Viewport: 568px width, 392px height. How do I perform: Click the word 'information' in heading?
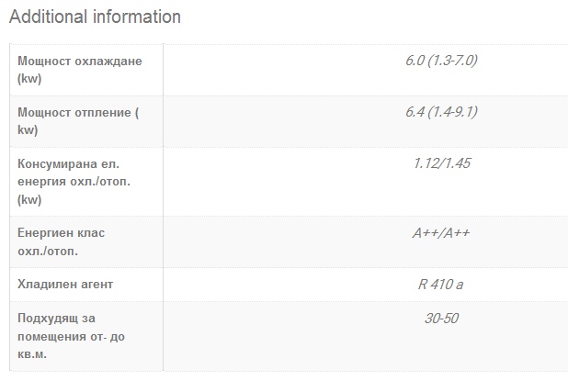click(x=137, y=17)
